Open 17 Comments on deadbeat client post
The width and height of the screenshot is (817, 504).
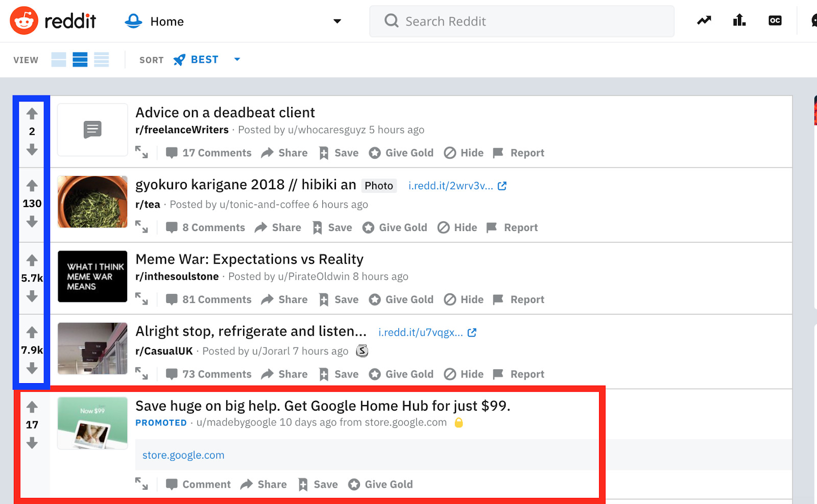208,153
